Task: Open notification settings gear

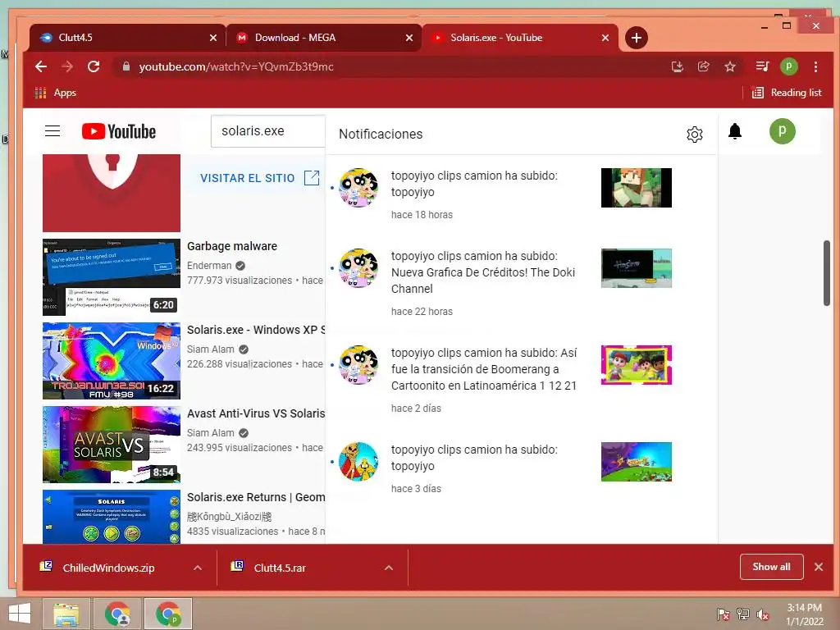Action: click(x=694, y=134)
